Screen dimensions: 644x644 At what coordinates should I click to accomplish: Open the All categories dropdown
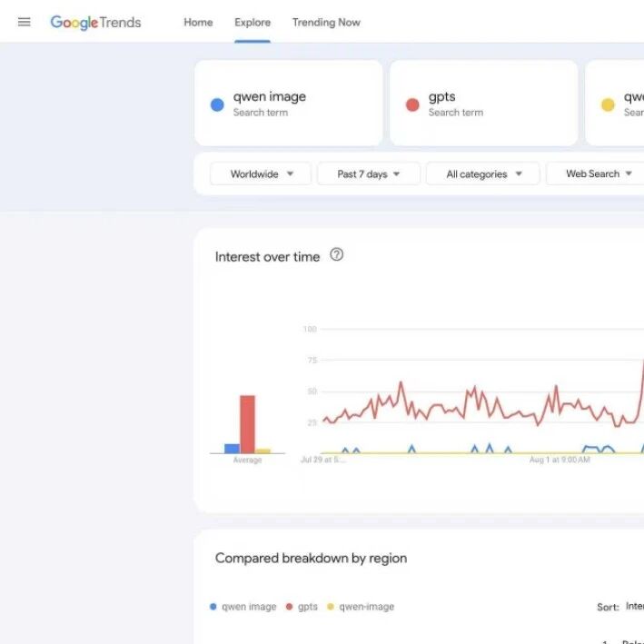click(x=482, y=173)
